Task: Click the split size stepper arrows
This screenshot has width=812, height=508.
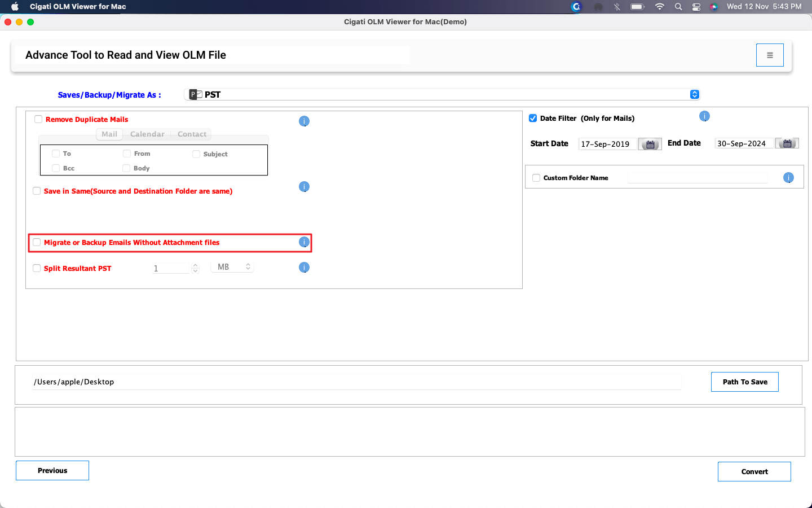Action: (x=195, y=268)
